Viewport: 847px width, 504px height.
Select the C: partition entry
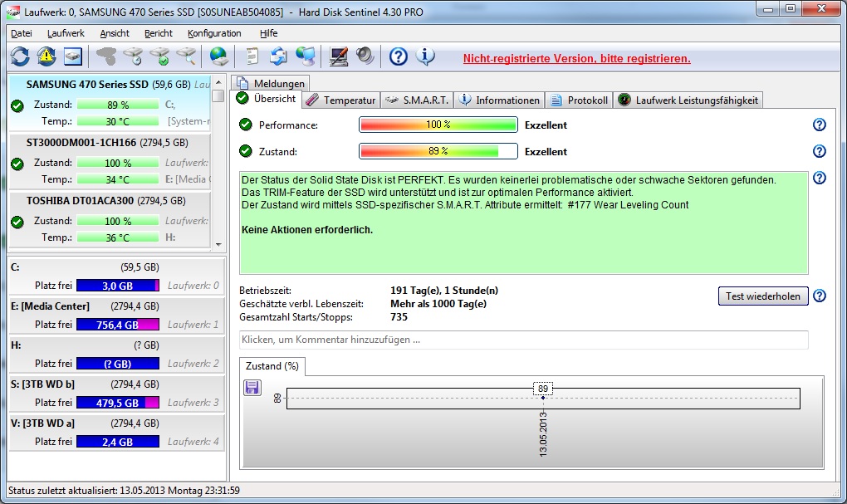coord(116,276)
